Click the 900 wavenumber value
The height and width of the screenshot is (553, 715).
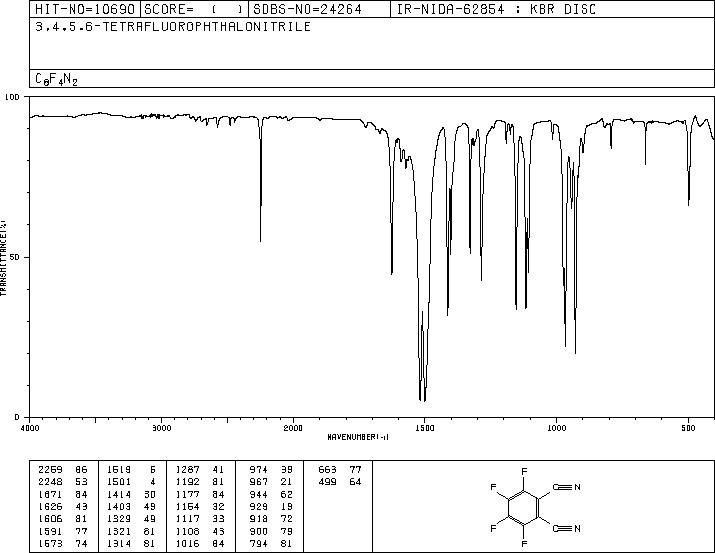click(x=259, y=532)
